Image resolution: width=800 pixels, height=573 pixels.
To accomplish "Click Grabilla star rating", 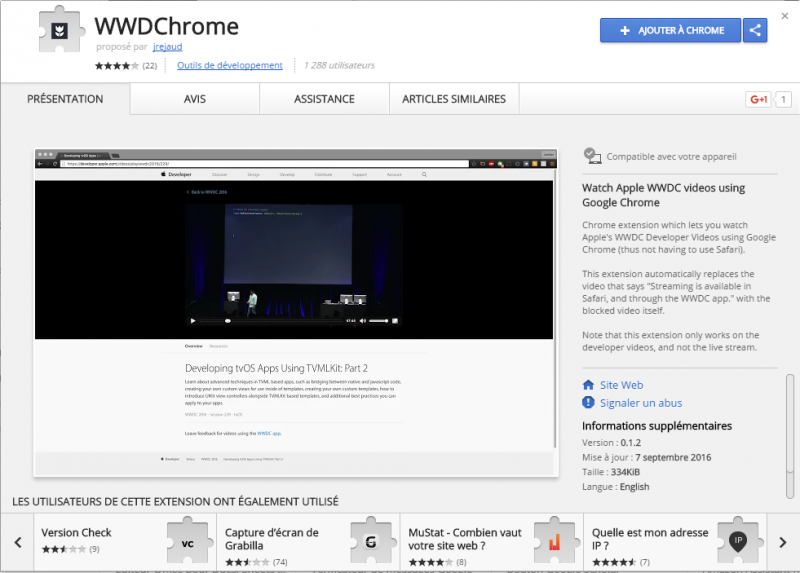I will pos(247,562).
